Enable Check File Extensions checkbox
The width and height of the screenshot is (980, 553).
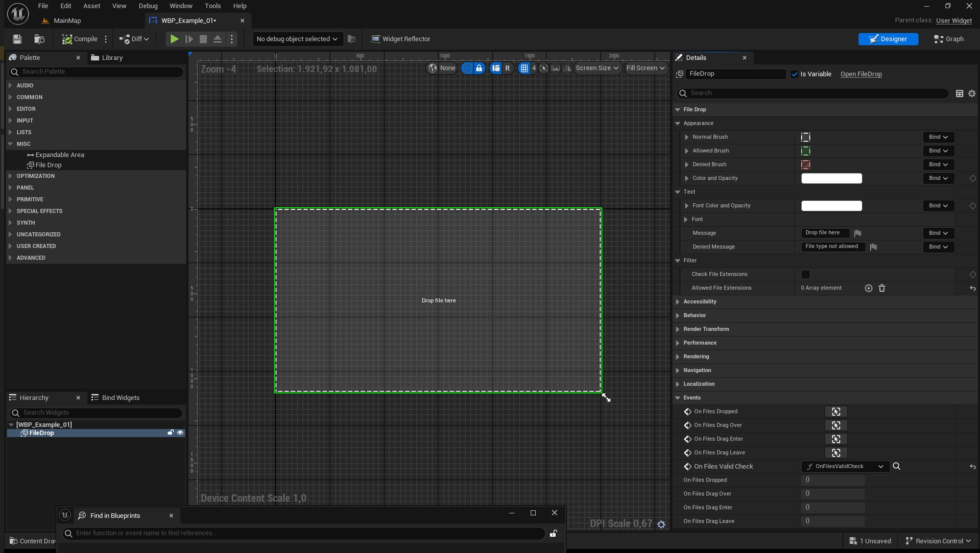point(805,274)
